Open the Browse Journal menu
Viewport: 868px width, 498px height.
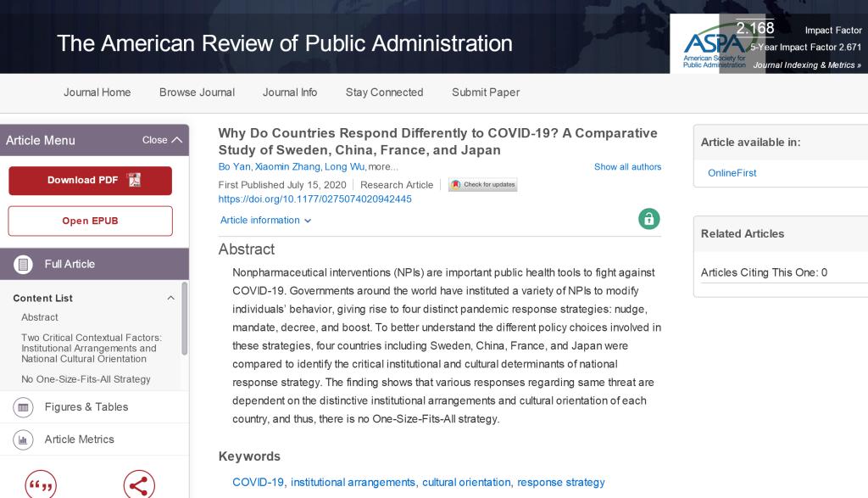coord(197,92)
